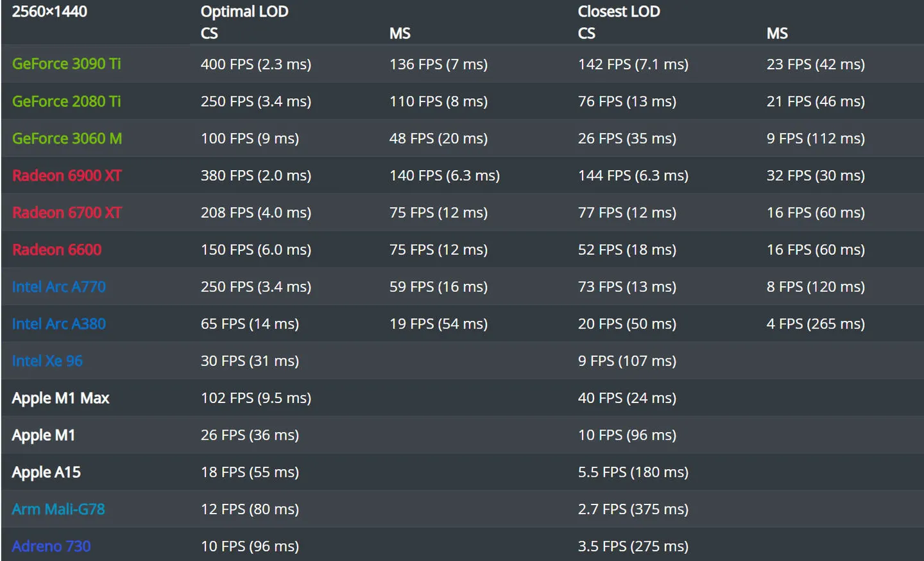Click the 2.7 FPS (375 ms) cell

(x=633, y=510)
